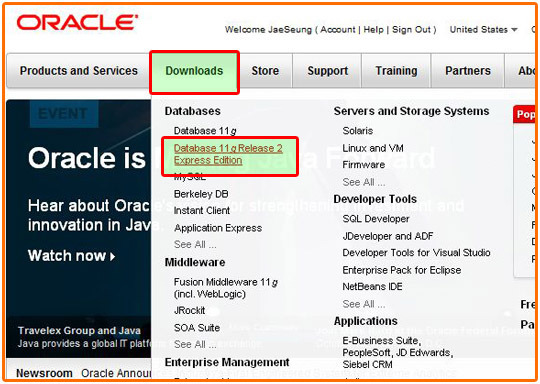Click the Newsroom label
540x384 pixels.
pyautogui.click(x=44, y=373)
